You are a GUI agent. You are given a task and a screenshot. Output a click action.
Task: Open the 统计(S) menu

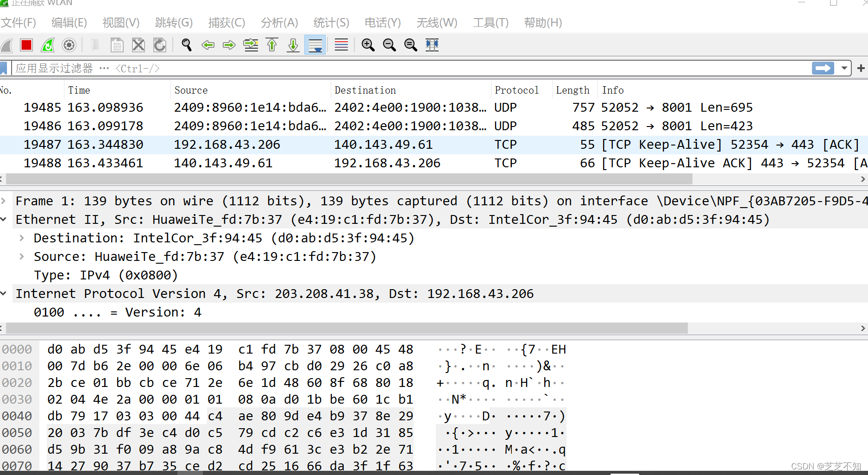[331, 22]
